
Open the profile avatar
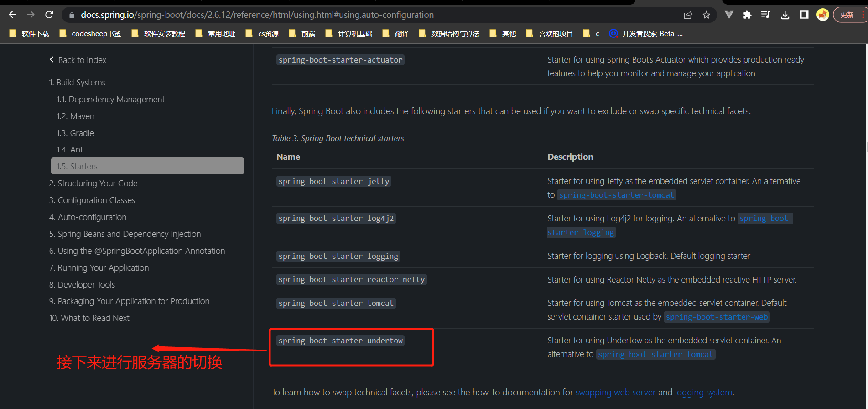click(823, 15)
